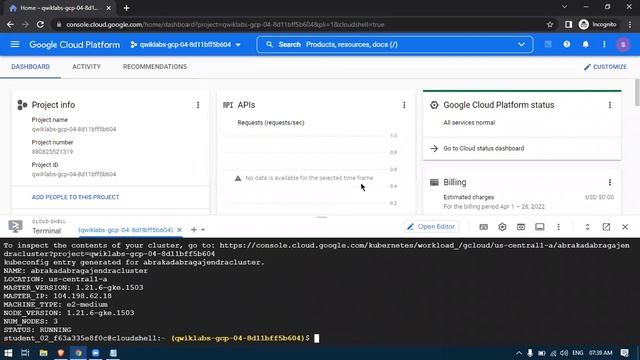Expand the search bar dropdown arrow
This screenshot has width=640, height=360.
tap(521, 44)
